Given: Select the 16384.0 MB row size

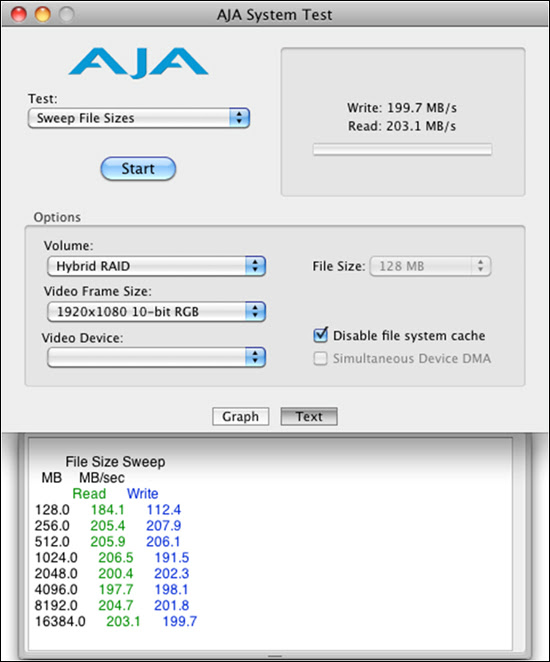Looking at the screenshot, I should point(60,621).
